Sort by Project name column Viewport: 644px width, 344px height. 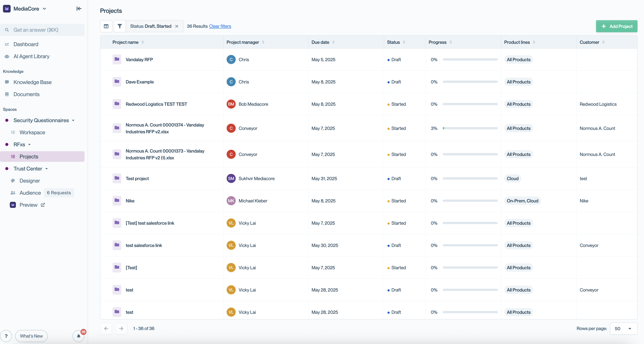click(143, 42)
